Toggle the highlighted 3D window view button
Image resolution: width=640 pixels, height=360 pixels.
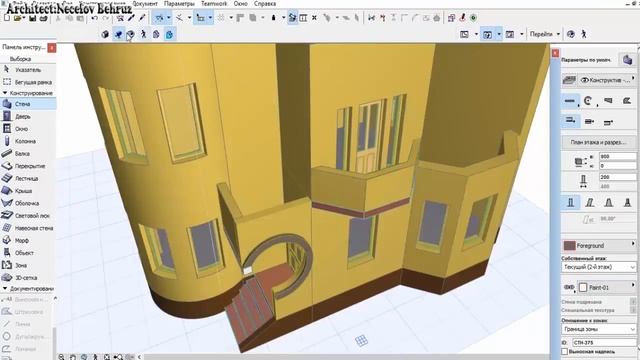tap(487, 34)
